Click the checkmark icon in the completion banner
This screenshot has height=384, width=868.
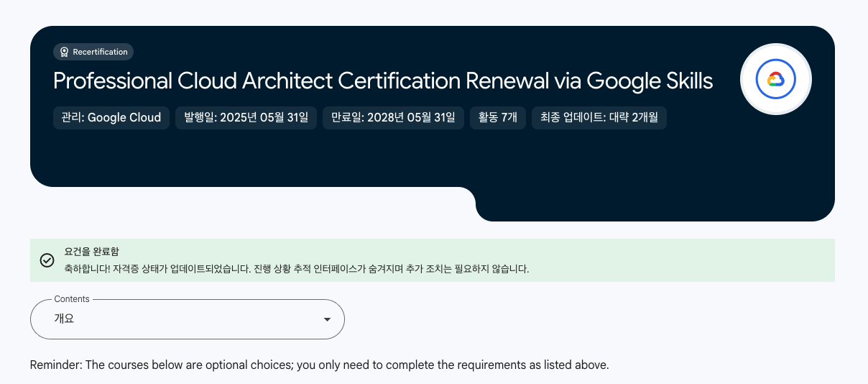pos(47,260)
